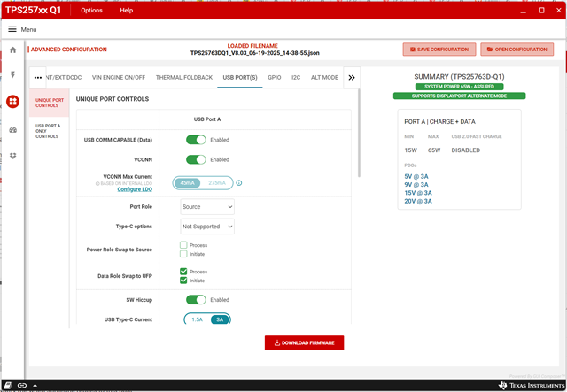The image size is (567, 392).
Task: Select 45mA VCONN max current
Action: [x=187, y=183]
